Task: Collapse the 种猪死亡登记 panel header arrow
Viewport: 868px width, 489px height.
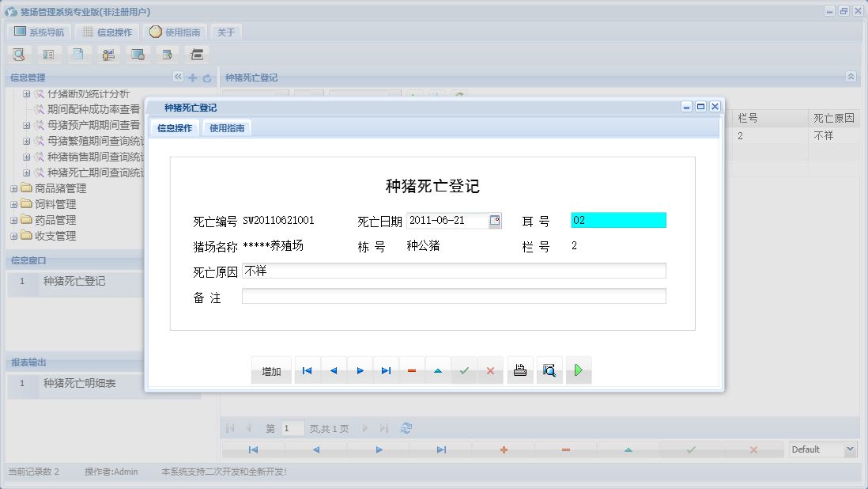Action: tap(851, 77)
